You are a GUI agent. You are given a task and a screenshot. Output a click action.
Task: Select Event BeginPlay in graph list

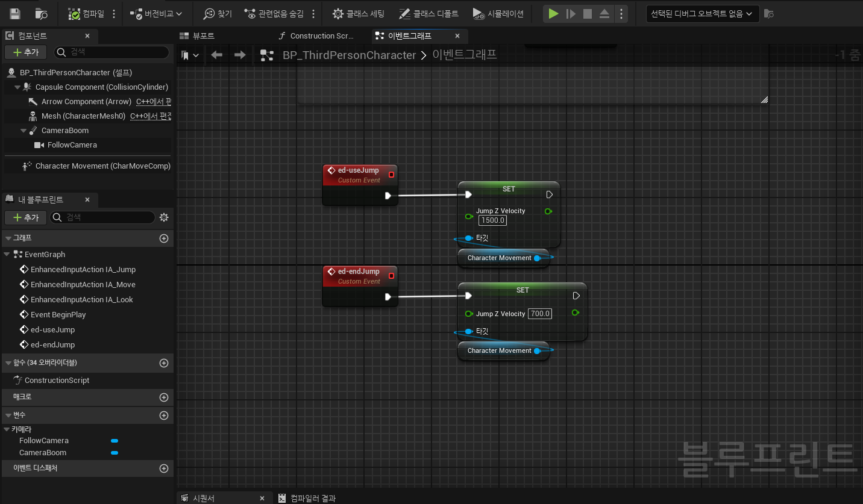point(58,315)
